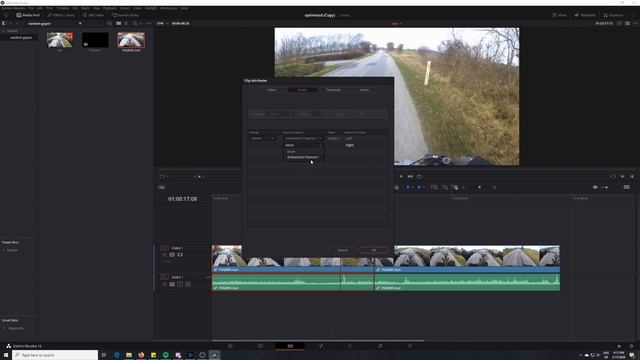
Task: Open File Explorer from the taskbar
Action: pyautogui.click(x=129, y=355)
